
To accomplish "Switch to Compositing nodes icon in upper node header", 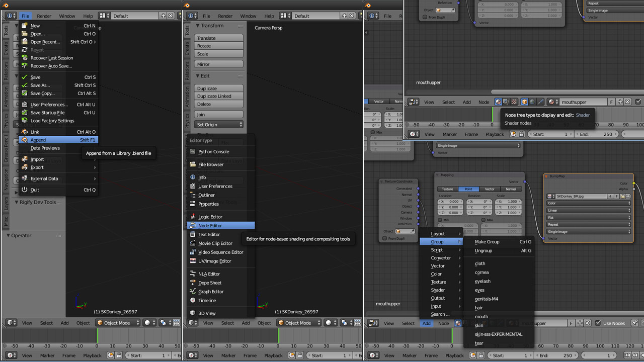I will pyautogui.click(x=506, y=102).
